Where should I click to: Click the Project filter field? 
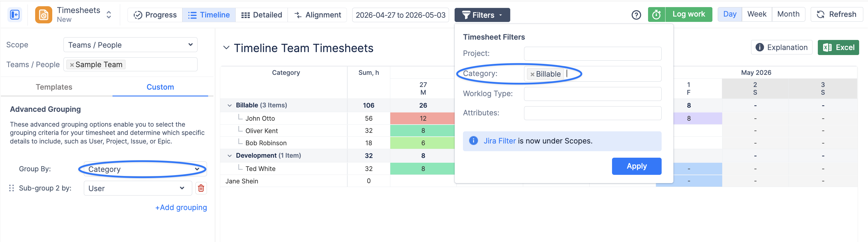592,54
